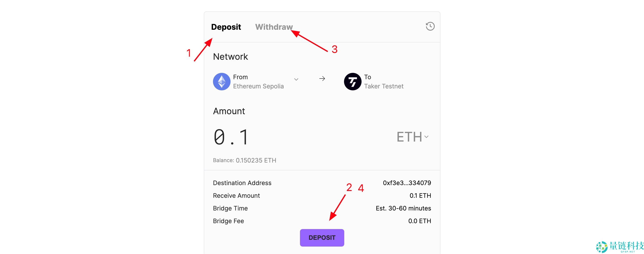Click the destination address 0xf3e3...334079

coord(407,183)
